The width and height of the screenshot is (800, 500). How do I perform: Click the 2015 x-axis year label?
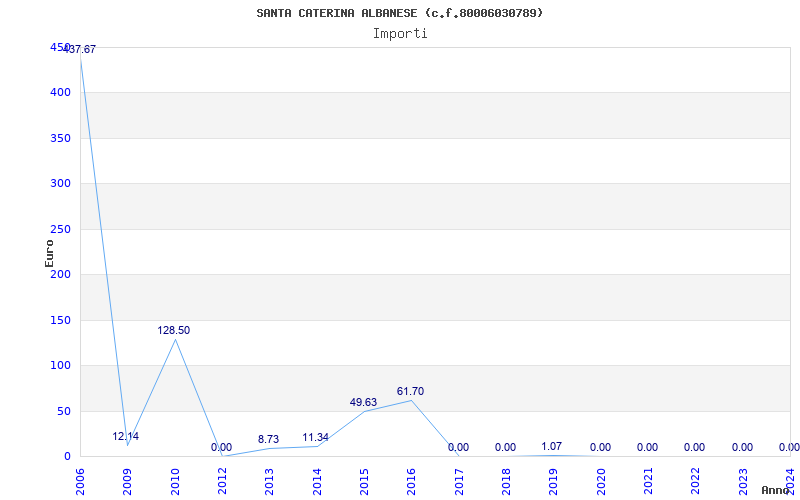coord(364,482)
